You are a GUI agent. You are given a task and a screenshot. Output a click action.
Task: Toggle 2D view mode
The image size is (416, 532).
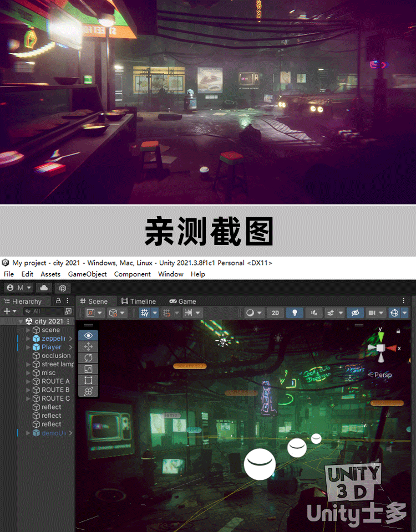pyautogui.click(x=276, y=313)
